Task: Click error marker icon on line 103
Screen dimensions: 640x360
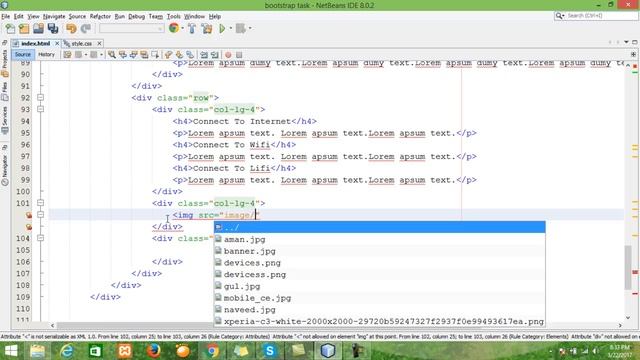Action: [x=29, y=227]
